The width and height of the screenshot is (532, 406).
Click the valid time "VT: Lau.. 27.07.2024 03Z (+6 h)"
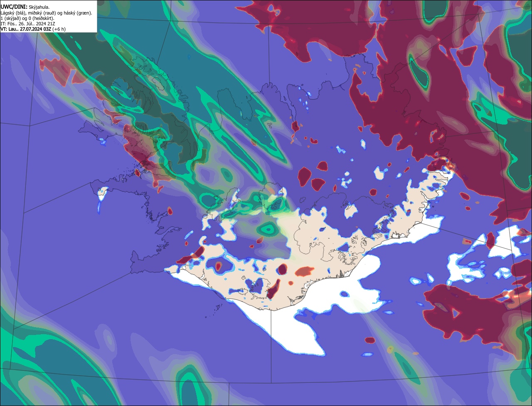33,29
